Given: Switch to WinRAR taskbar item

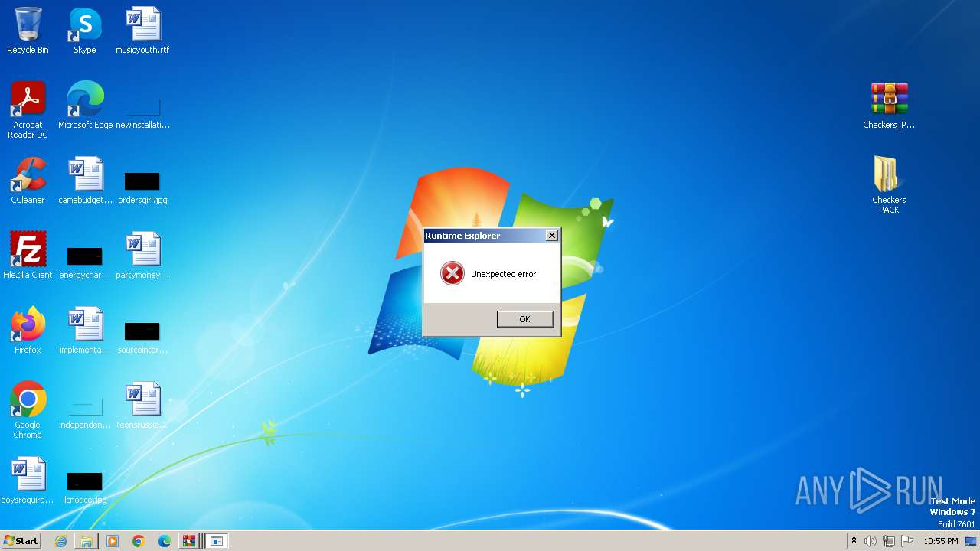Looking at the screenshot, I should point(188,541).
